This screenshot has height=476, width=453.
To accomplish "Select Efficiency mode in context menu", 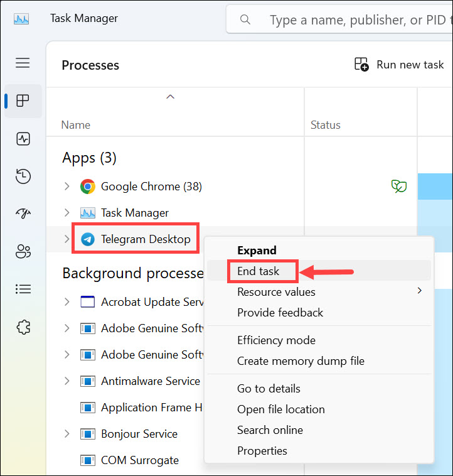I will [x=276, y=340].
